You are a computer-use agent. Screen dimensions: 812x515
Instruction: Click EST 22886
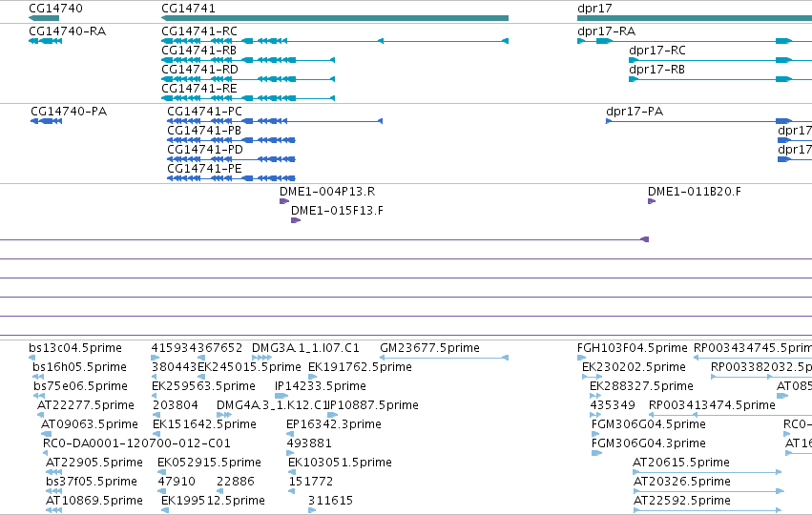coord(236,482)
